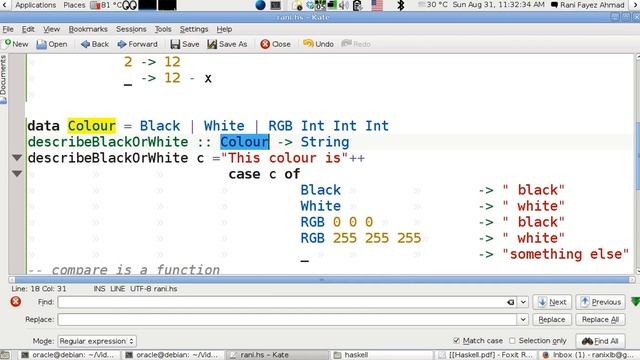Click the Find All button

pyautogui.click(x=600, y=341)
